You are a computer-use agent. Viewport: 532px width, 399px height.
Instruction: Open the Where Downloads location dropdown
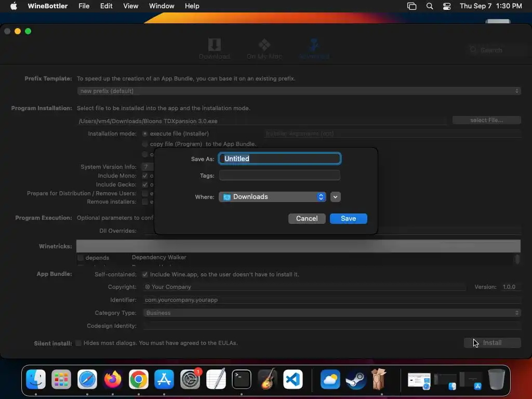pos(272,197)
